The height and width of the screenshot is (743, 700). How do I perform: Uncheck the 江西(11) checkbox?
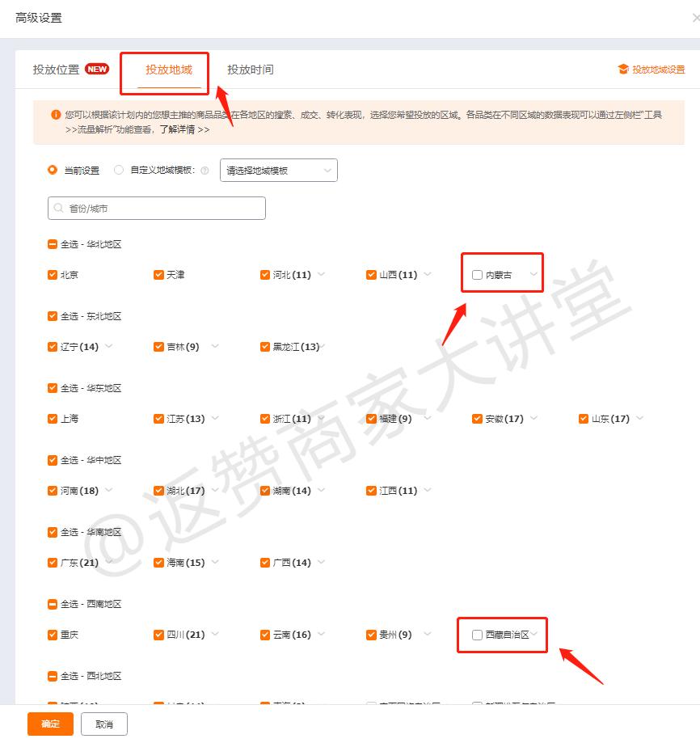(x=371, y=491)
